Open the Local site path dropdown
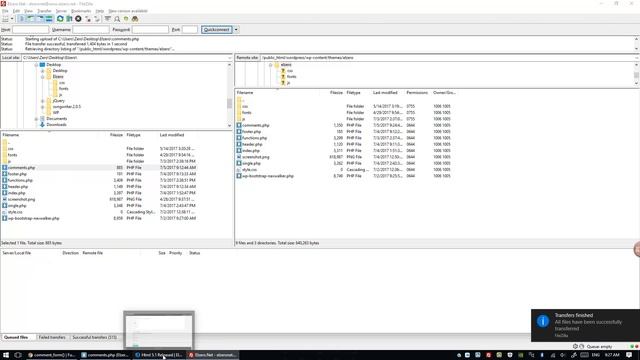This screenshot has height=360, width=640. pyautogui.click(x=229, y=58)
